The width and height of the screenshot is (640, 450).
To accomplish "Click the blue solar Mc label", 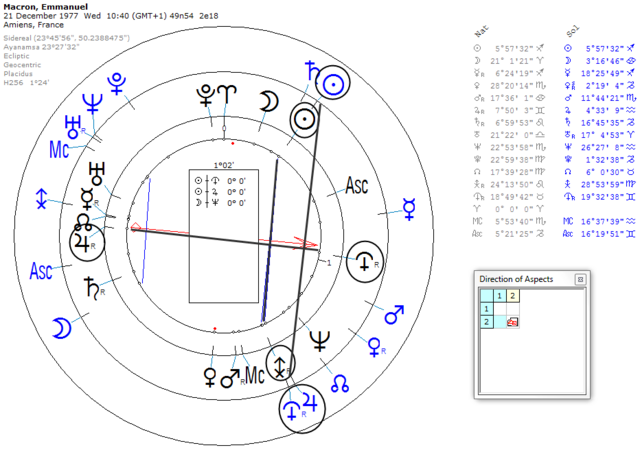I will click(x=59, y=149).
